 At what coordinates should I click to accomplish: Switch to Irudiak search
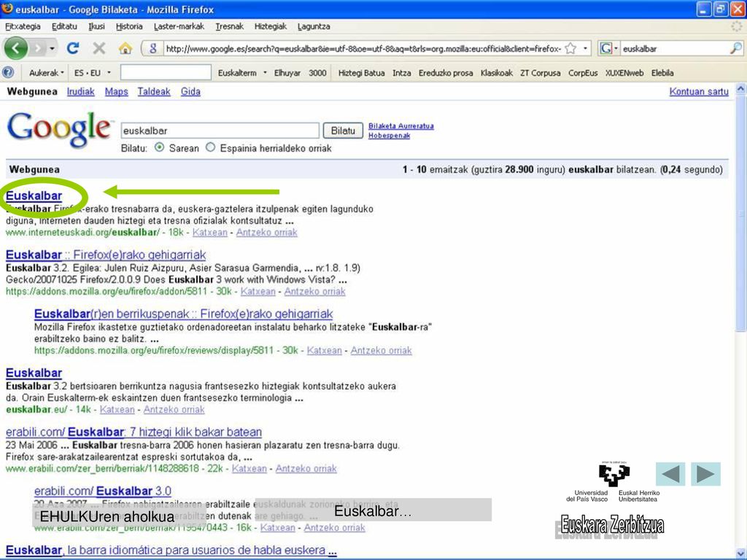[80, 91]
